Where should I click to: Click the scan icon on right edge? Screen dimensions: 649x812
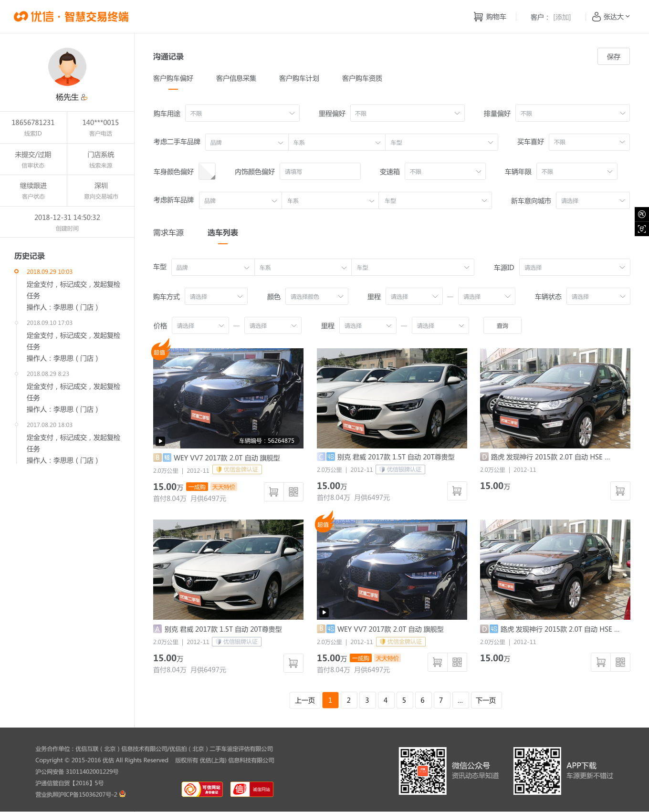[642, 229]
